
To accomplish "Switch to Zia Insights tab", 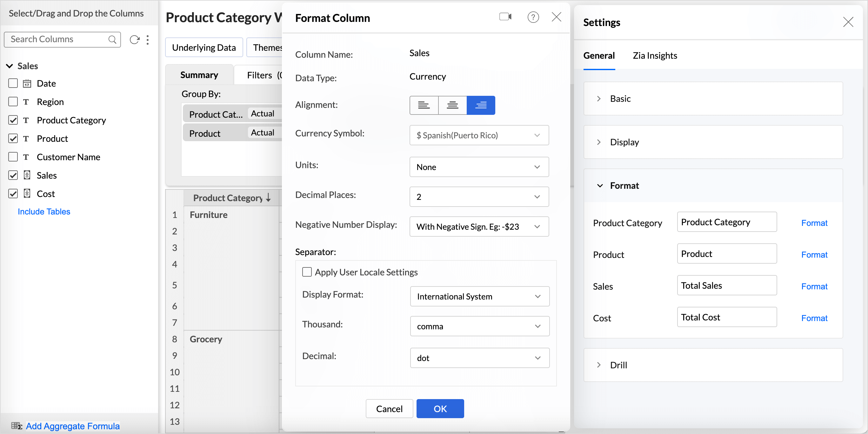I will click(x=654, y=56).
